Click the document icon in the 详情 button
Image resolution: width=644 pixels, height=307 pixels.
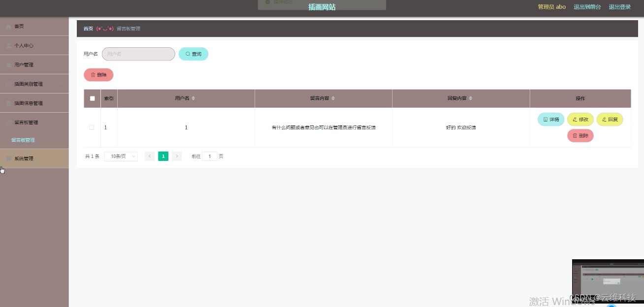pos(546,120)
